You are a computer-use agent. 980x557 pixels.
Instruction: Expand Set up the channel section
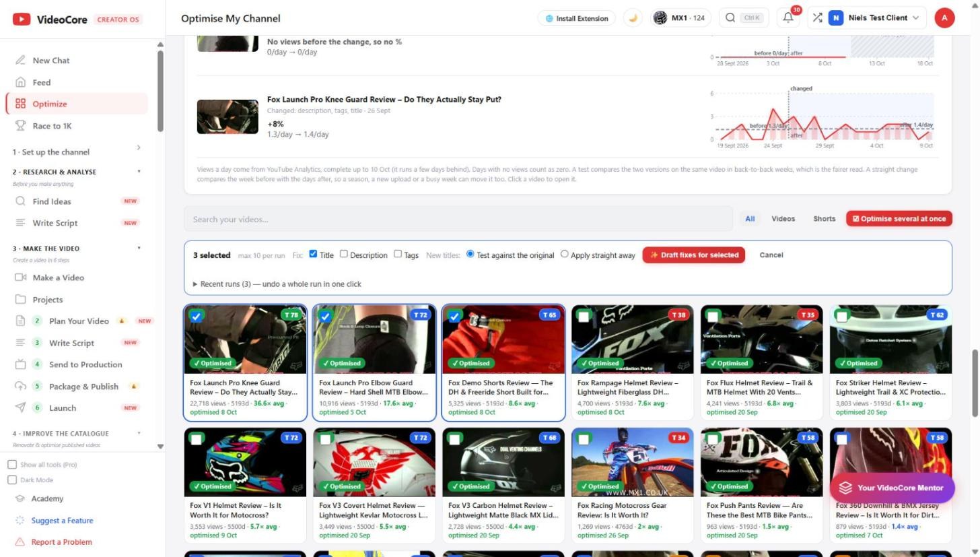(x=77, y=152)
